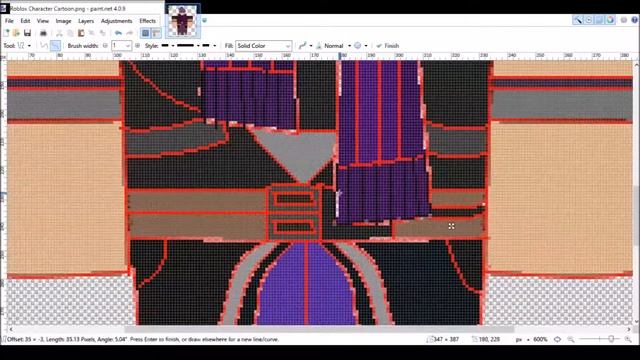This screenshot has width=640, height=360.
Task: Select the Bezier curve type
Action: (55, 46)
